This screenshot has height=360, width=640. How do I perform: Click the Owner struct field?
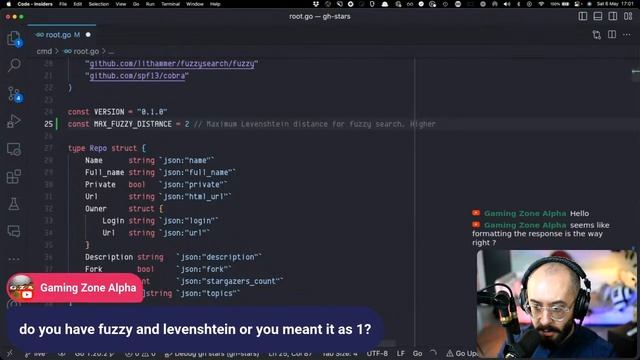[96, 209]
